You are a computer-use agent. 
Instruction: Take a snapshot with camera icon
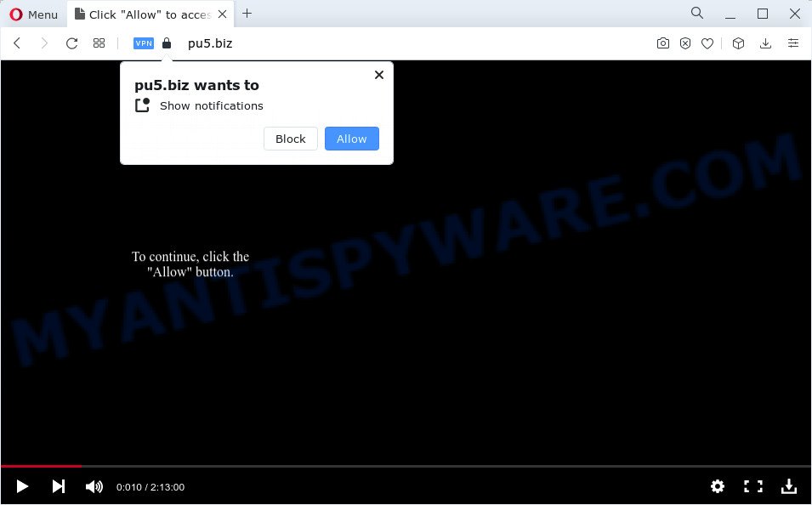coord(663,43)
